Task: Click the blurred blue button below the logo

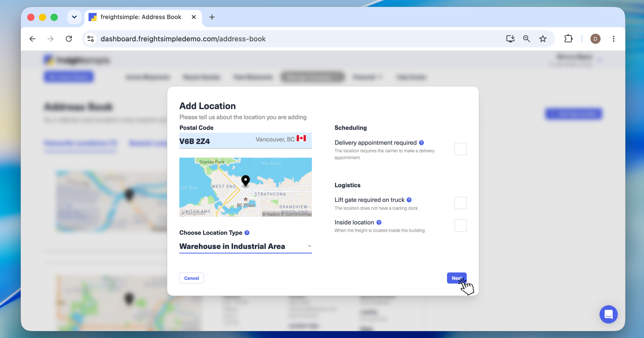Action: pos(69,77)
